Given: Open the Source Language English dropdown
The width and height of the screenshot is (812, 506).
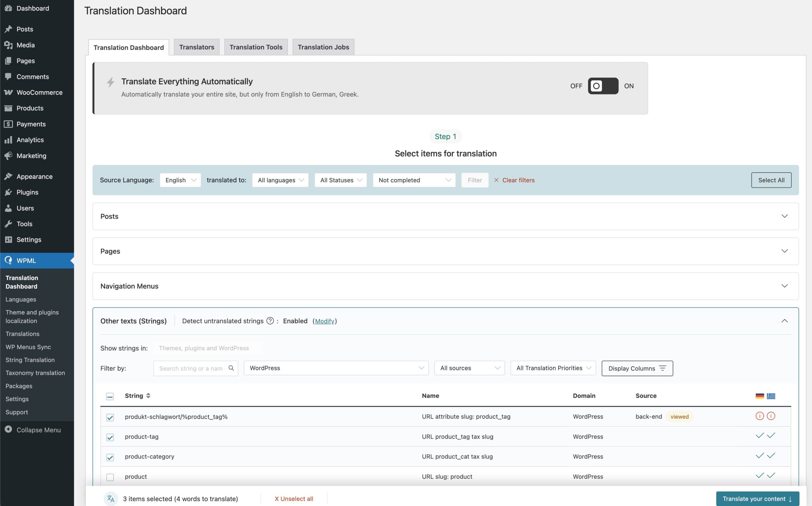Looking at the screenshot, I should [x=180, y=180].
